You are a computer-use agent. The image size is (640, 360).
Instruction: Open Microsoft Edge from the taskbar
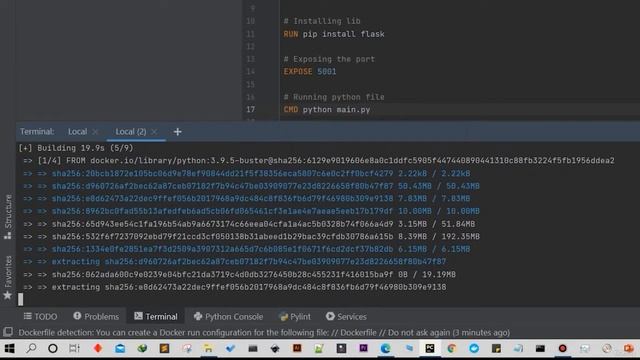click(x=385, y=349)
